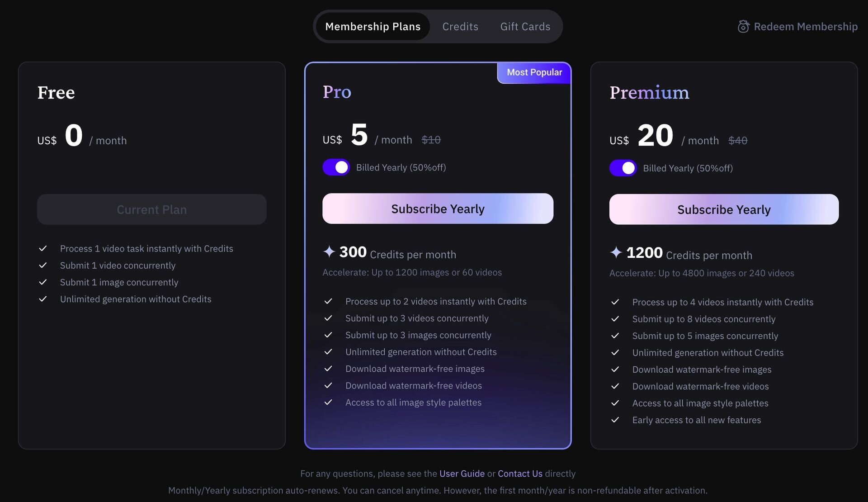Disable Billed Yearly switch on Premium plan
868x502 pixels.
pos(623,168)
